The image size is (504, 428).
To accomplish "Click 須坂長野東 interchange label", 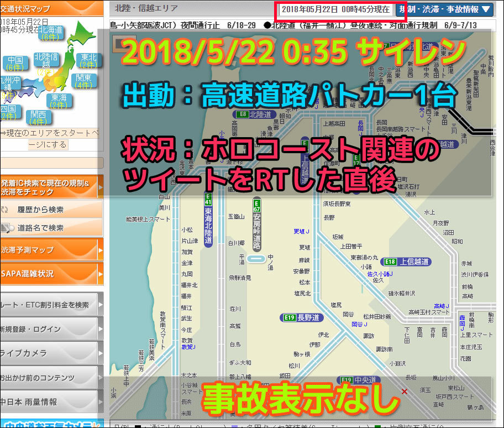I will [x=337, y=203].
